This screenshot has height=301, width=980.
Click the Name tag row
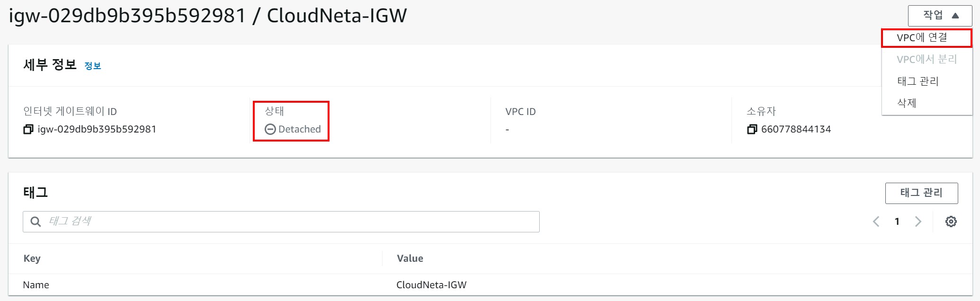click(x=490, y=285)
